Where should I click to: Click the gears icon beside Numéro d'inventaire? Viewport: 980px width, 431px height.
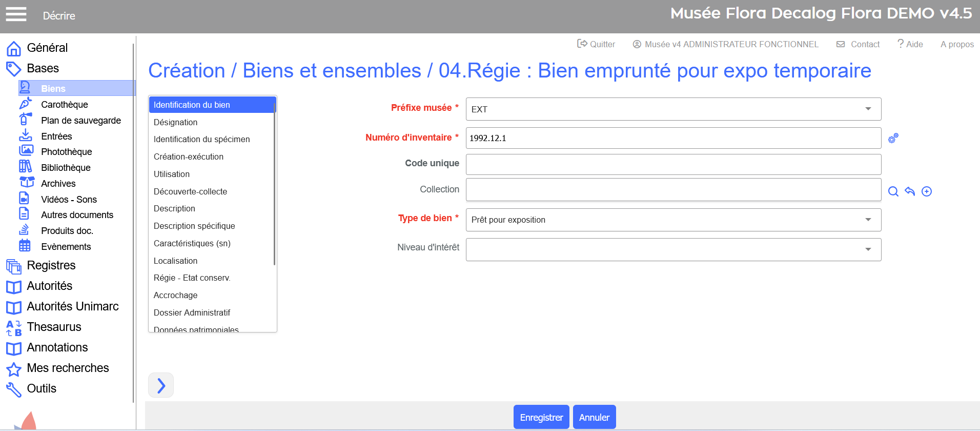pyautogui.click(x=893, y=138)
